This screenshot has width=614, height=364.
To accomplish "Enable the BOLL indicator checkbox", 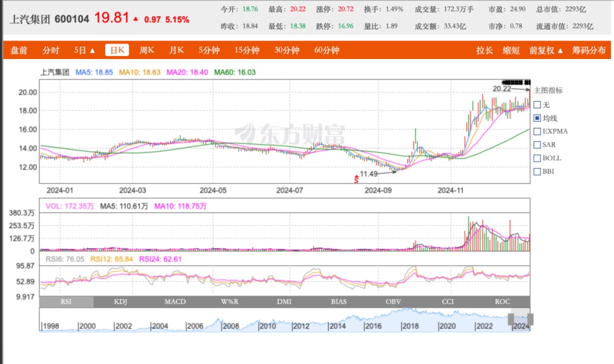I will (x=537, y=158).
